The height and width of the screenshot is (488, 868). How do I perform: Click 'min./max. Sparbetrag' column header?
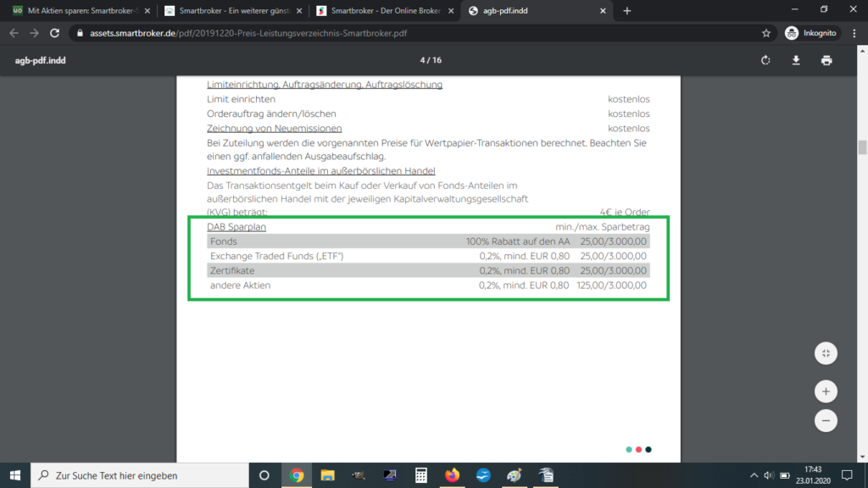coord(603,227)
